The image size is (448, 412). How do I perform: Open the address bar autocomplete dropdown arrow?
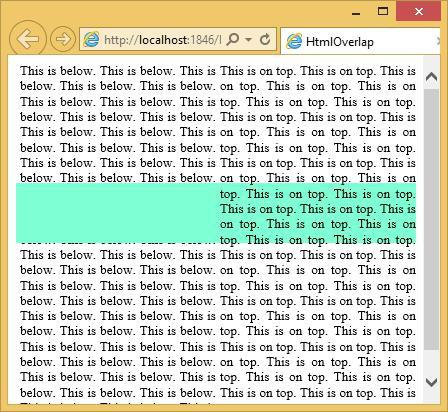coord(248,39)
